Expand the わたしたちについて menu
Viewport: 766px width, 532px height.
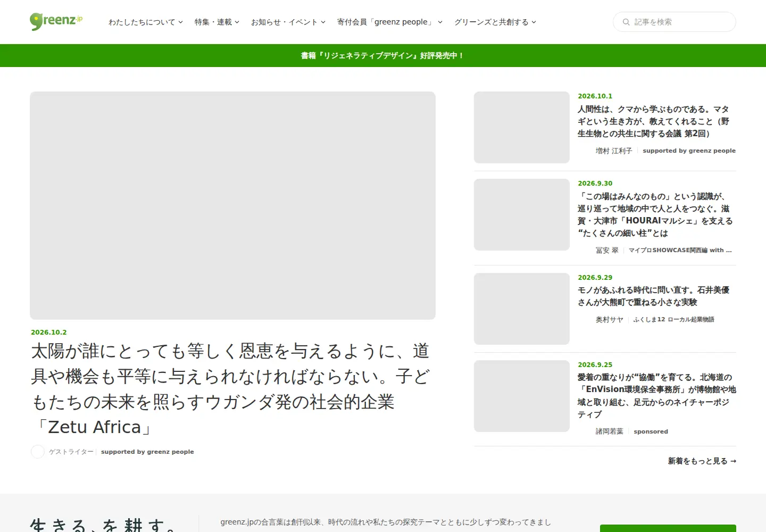[145, 22]
